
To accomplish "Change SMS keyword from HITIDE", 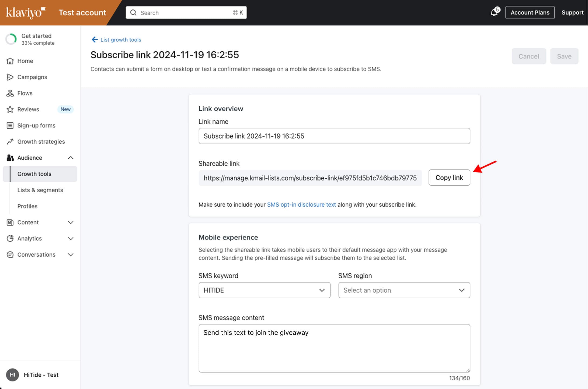I will point(264,290).
